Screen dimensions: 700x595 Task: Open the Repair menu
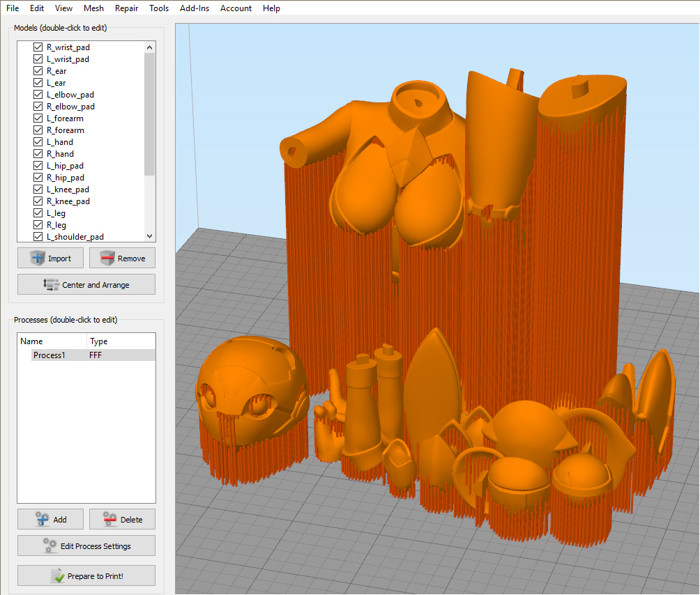[126, 8]
